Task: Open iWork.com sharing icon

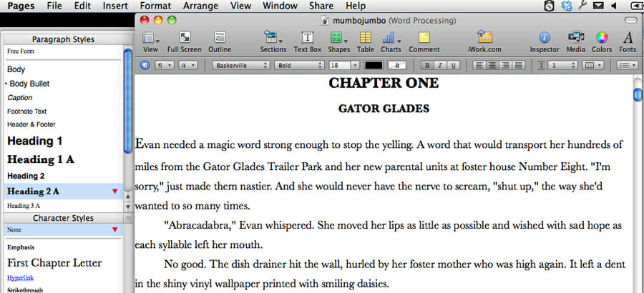Action: [x=484, y=42]
